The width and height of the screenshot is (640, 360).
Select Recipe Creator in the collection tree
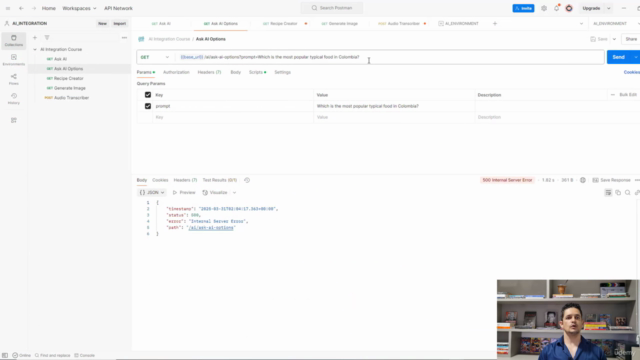coord(69,78)
